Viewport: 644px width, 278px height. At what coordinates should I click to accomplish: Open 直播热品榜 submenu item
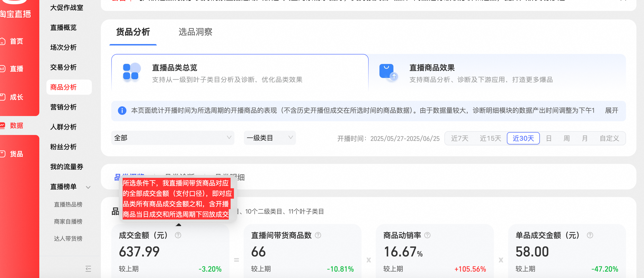(x=68, y=205)
